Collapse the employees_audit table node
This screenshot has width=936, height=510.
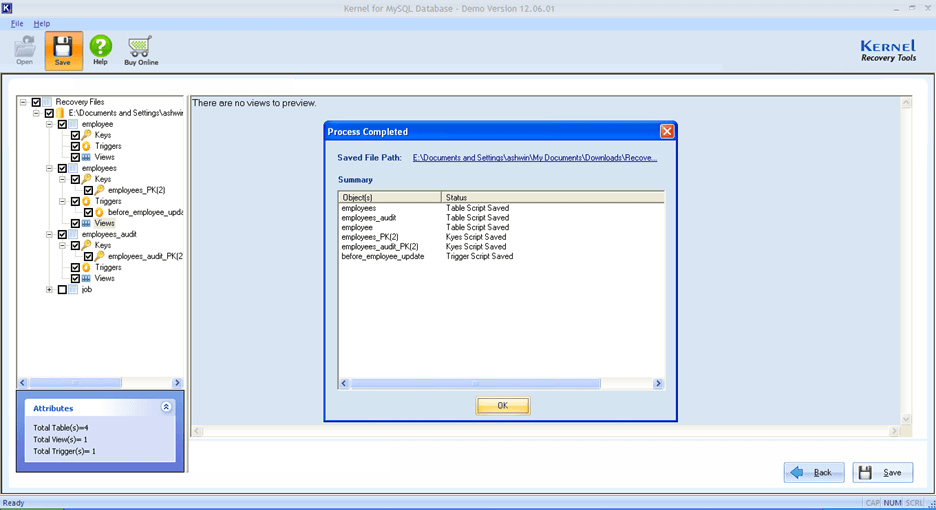[x=50, y=235]
